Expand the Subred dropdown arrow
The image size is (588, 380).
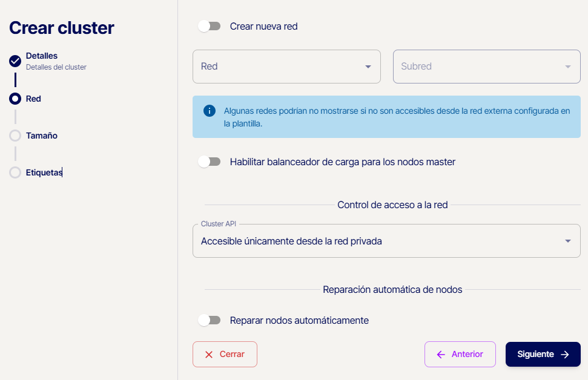click(x=568, y=67)
